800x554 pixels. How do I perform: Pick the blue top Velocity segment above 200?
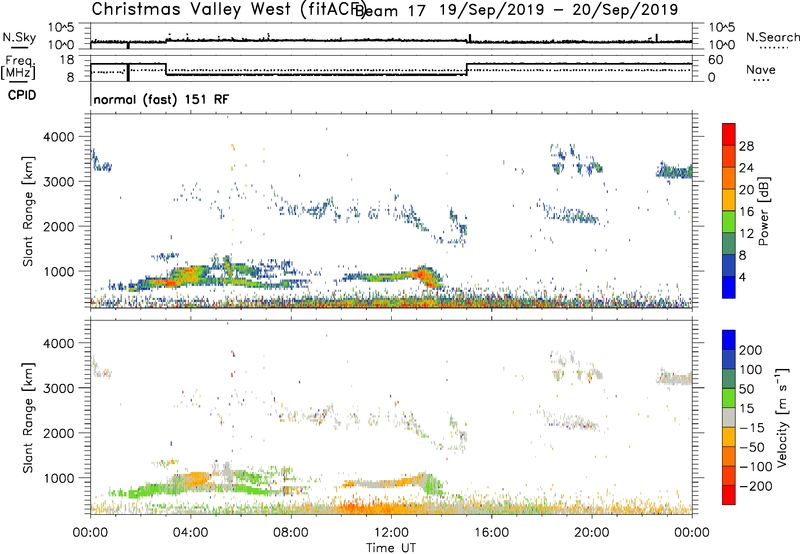click(729, 340)
